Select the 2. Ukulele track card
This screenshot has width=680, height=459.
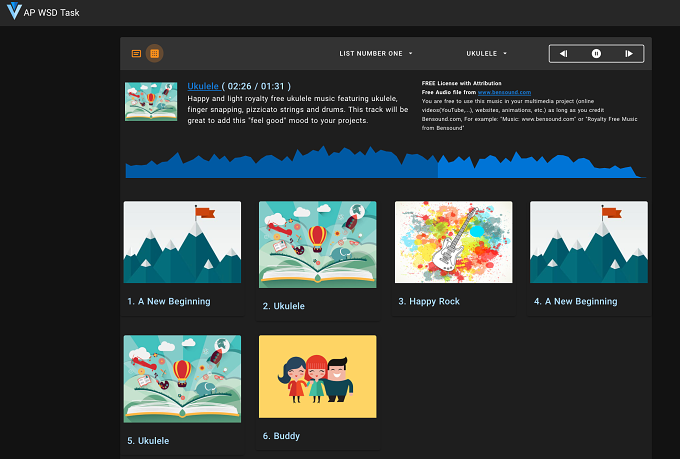[x=317, y=261]
